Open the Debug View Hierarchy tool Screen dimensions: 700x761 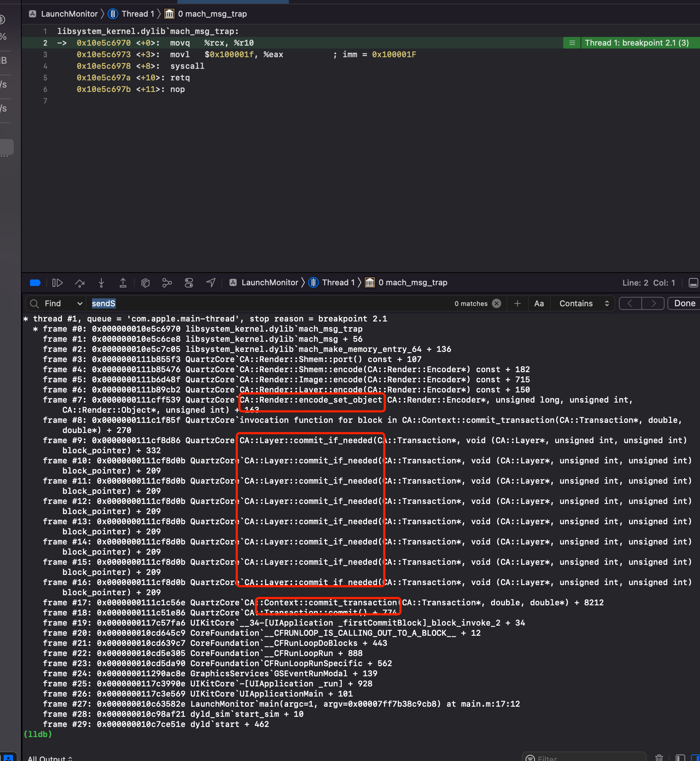(x=146, y=283)
